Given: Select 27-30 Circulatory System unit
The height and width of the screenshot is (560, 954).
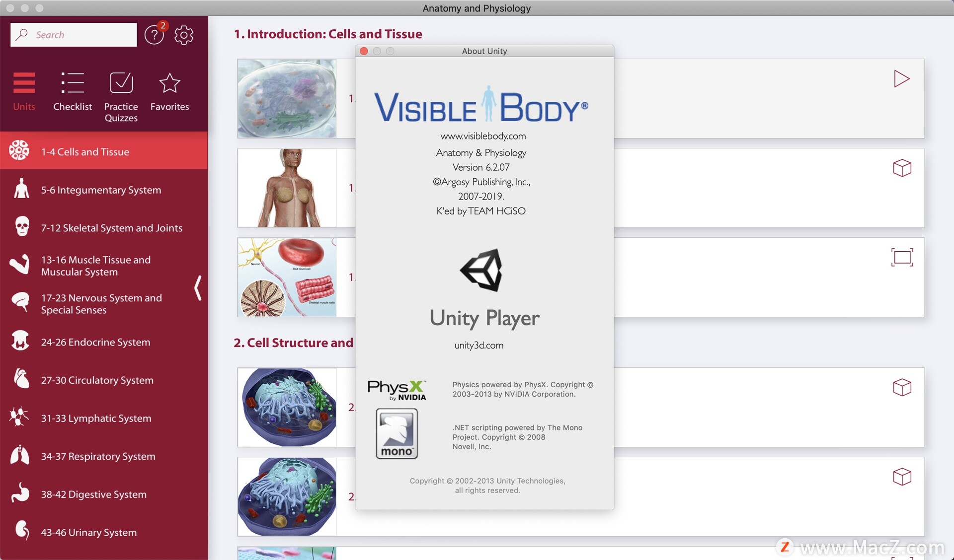Looking at the screenshot, I should click(104, 380).
